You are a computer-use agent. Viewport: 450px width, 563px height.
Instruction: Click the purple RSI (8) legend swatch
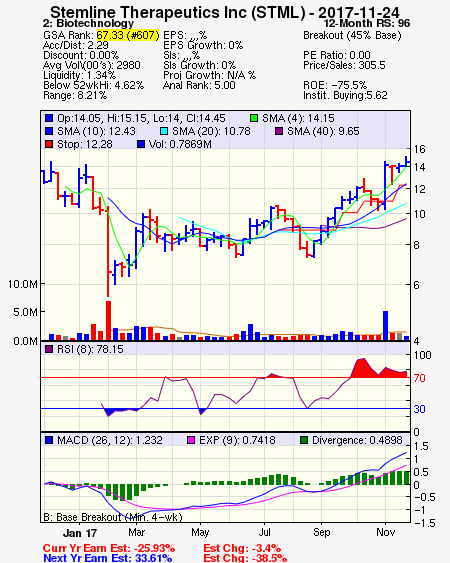coord(49,349)
